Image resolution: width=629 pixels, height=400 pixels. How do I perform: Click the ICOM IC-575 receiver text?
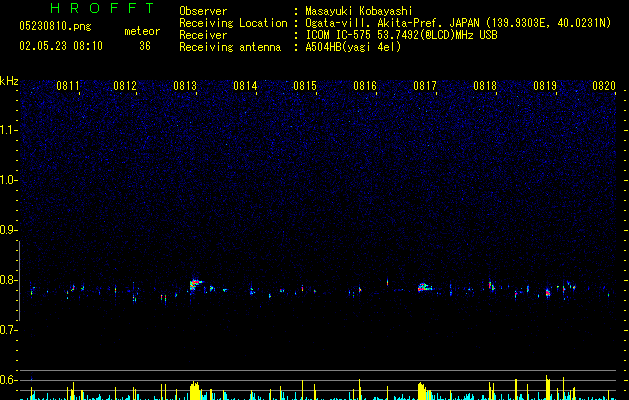401,35
